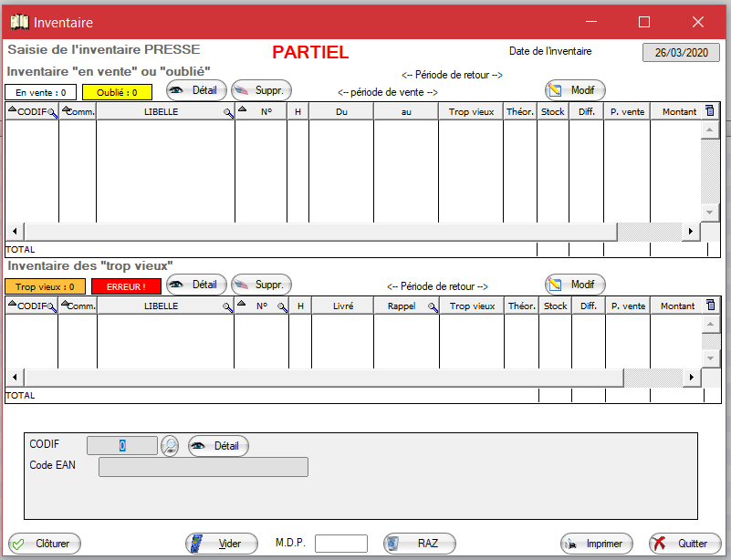Click Quitter to exit inventory
Screen dimensions: 731x560
coord(684,544)
